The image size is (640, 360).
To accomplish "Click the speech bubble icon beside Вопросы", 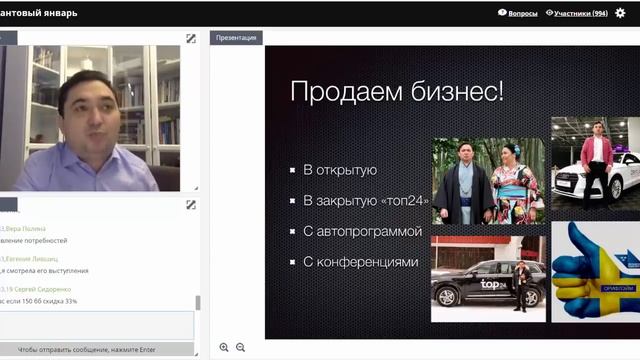I will pos(502,13).
